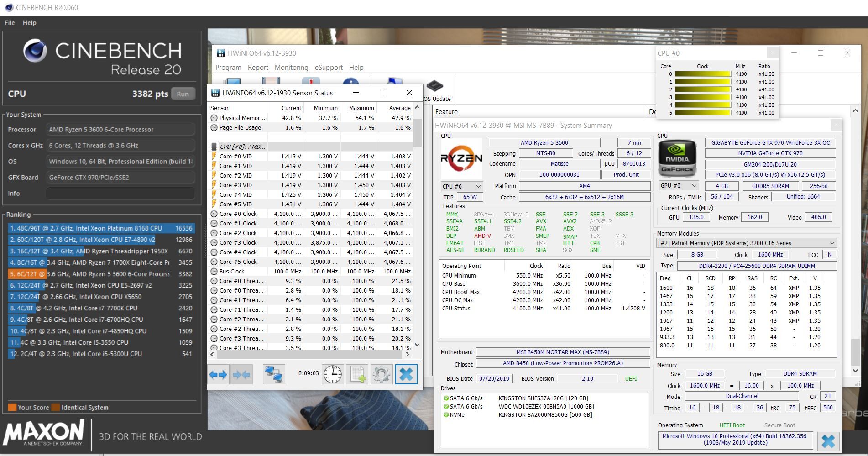
Task: Open the Cinebench File menu
Action: click(x=10, y=23)
